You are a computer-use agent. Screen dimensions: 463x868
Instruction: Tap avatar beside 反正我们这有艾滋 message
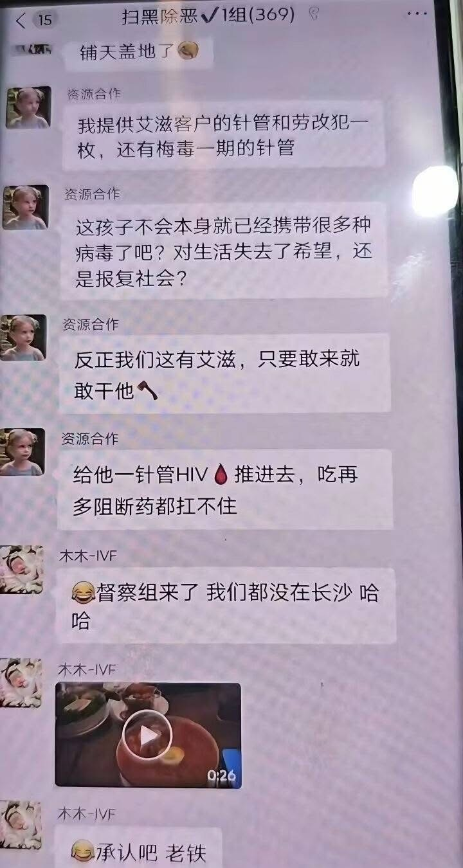(x=23, y=338)
